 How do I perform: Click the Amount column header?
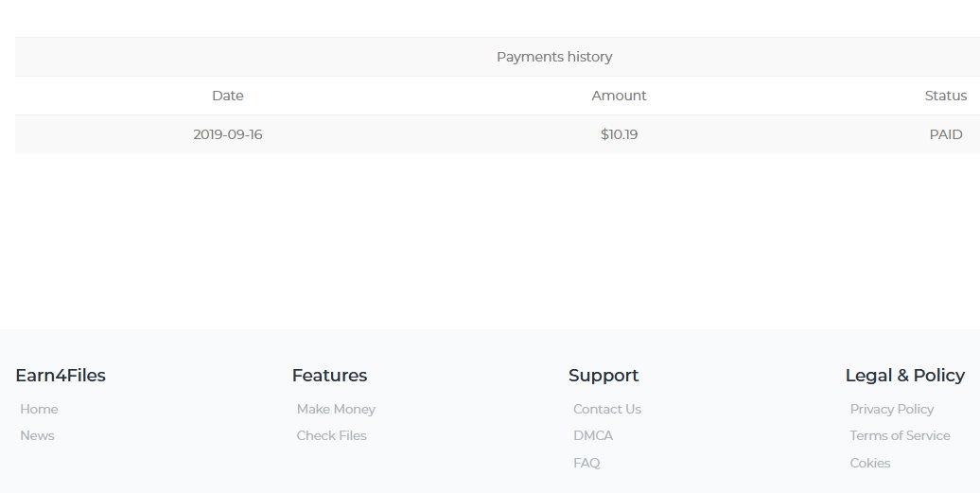pos(619,96)
